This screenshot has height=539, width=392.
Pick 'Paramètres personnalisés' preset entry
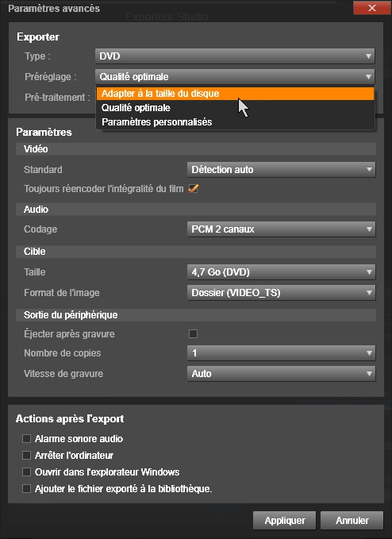(236, 122)
